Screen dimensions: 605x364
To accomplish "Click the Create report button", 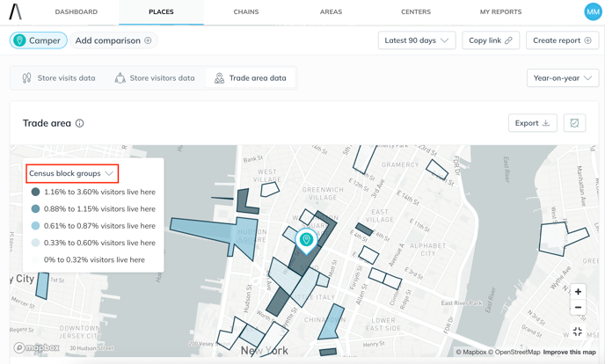I will point(562,40).
